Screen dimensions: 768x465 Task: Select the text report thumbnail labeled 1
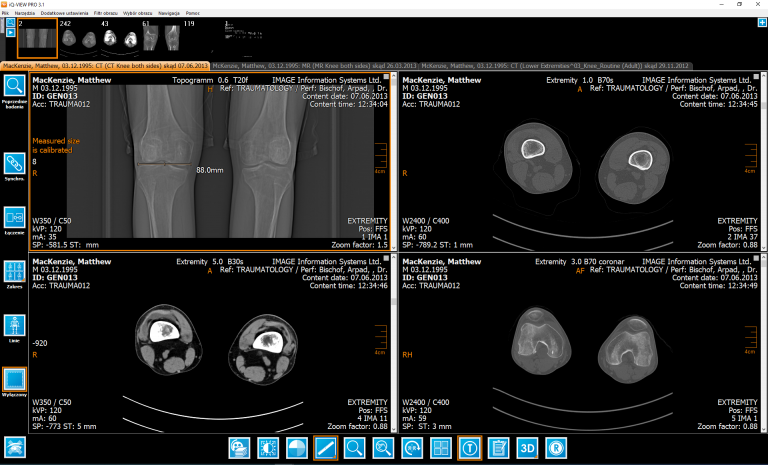(x=243, y=39)
